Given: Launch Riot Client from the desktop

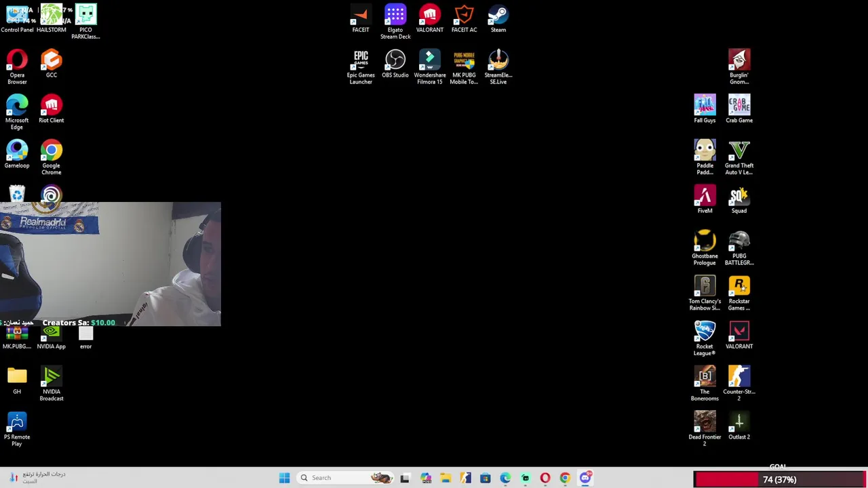Looking at the screenshot, I should point(52,110).
